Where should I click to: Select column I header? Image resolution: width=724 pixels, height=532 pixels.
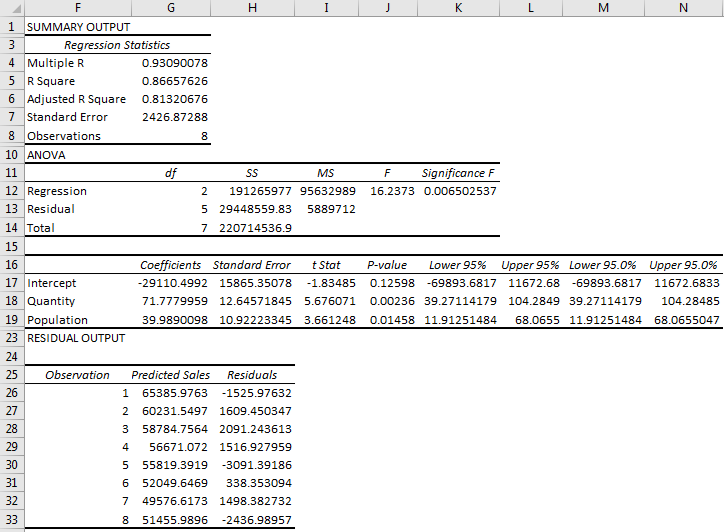pos(326,8)
